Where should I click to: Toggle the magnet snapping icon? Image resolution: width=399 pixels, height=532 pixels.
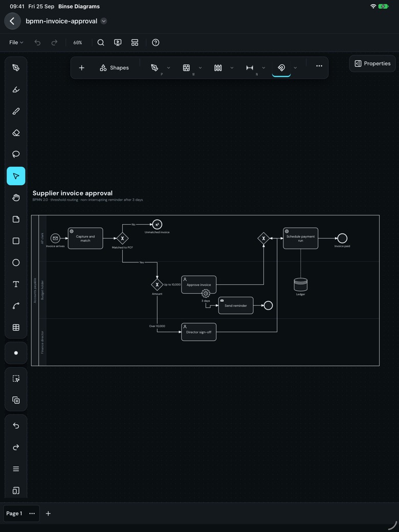(x=281, y=68)
